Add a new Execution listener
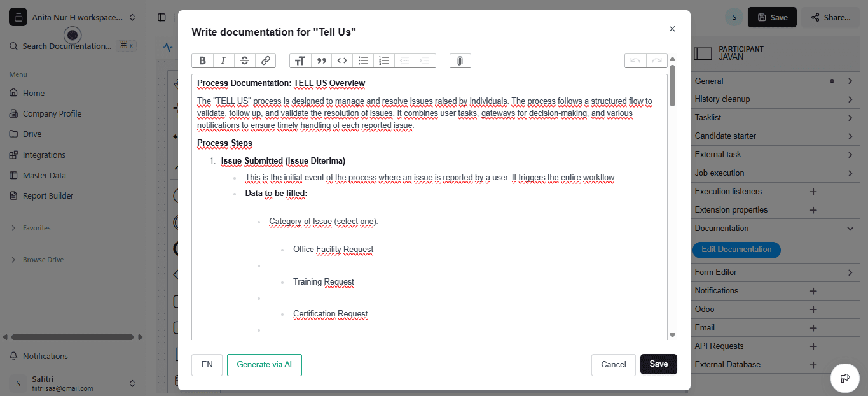Image resolution: width=868 pixels, height=396 pixels. 813,191
